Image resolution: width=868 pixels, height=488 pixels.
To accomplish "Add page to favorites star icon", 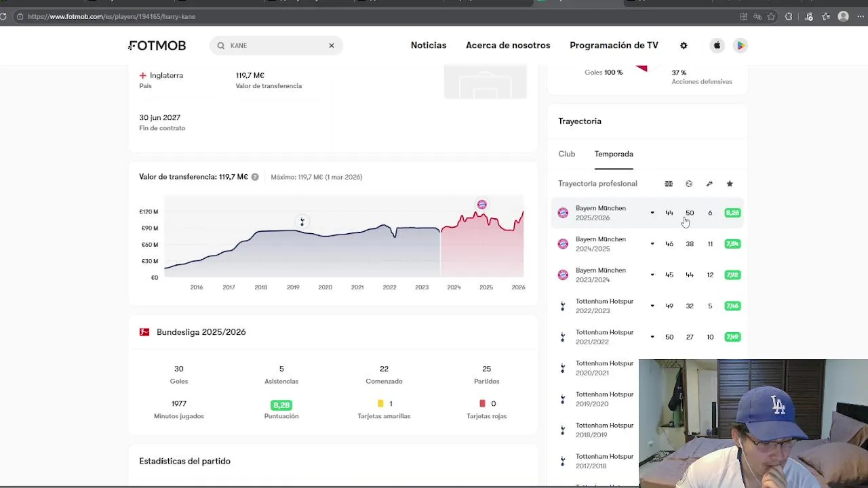I will tap(771, 16).
